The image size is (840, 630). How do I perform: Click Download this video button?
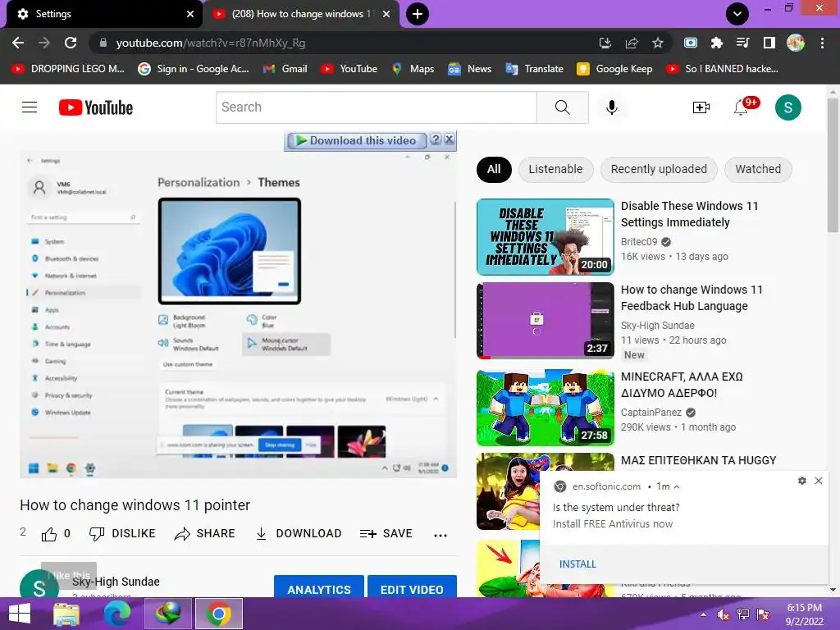[357, 140]
